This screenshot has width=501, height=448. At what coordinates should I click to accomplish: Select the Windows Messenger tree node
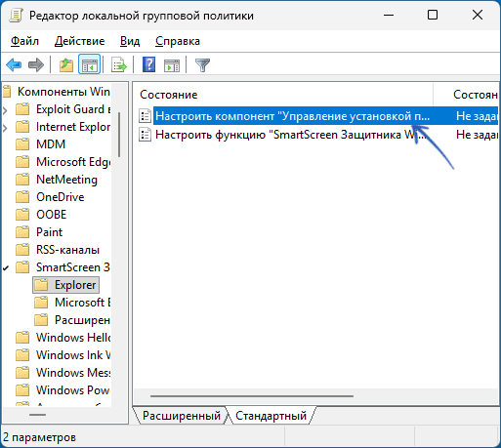click(x=73, y=373)
